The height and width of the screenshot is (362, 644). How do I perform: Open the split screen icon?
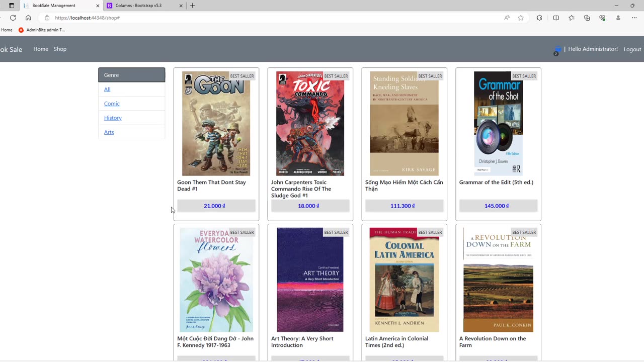click(556, 18)
